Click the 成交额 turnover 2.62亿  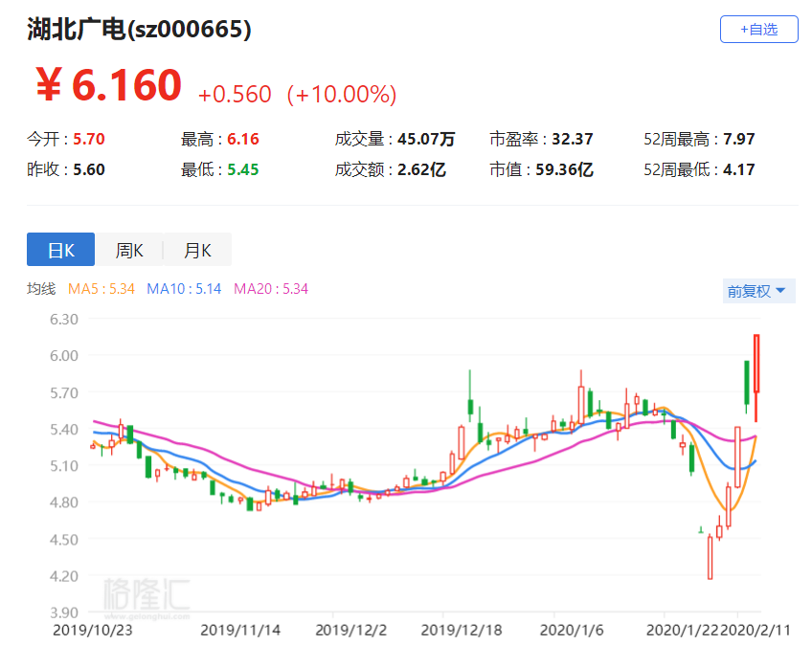coord(421,169)
